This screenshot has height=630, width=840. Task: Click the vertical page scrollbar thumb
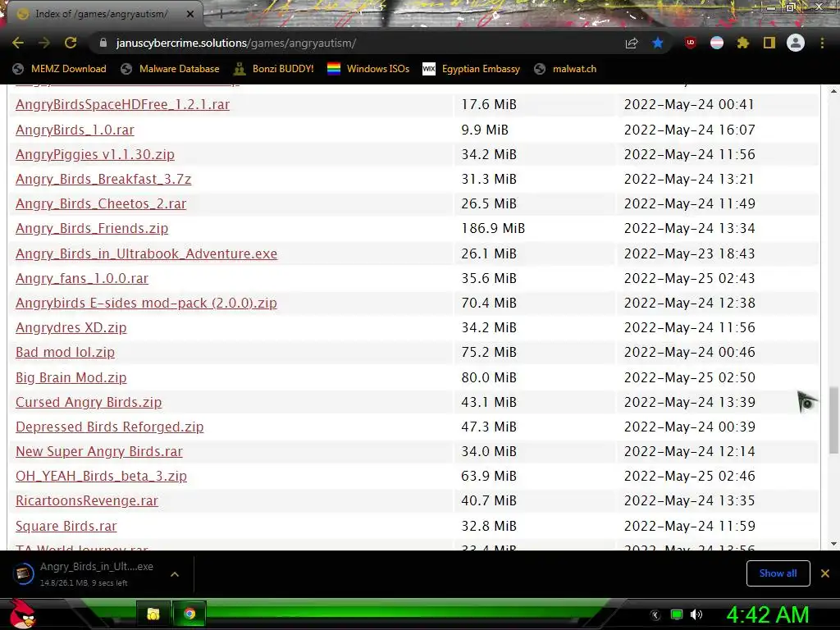(x=833, y=421)
